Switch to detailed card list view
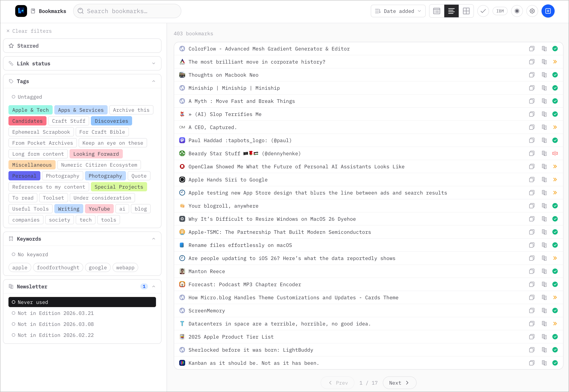The image size is (569, 392). click(x=436, y=11)
